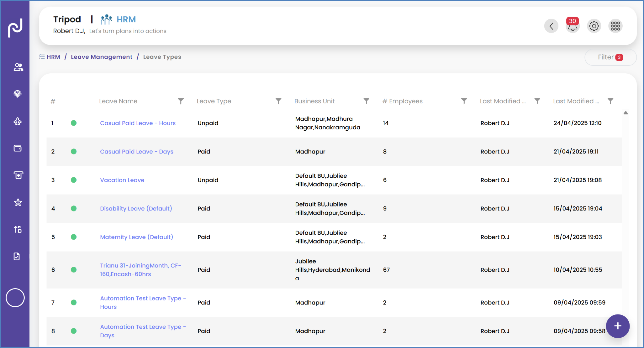This screenshot has width=644, height=348.
Task: Toggle status dot for Maternity Leave row
Action: (74, 237)
